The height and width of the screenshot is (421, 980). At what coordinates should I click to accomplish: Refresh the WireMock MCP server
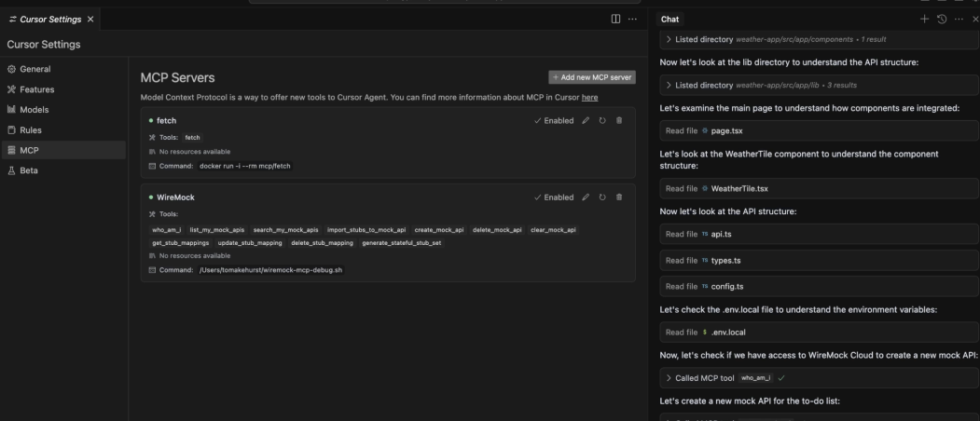[x=602, y=197]
